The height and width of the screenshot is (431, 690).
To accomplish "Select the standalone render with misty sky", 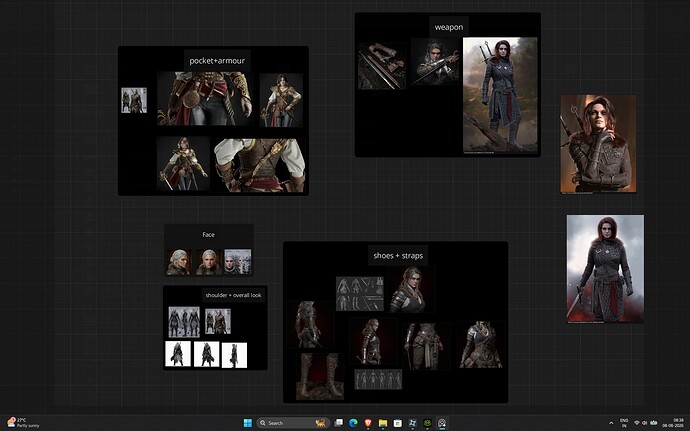I will click(x=605, y=269).
